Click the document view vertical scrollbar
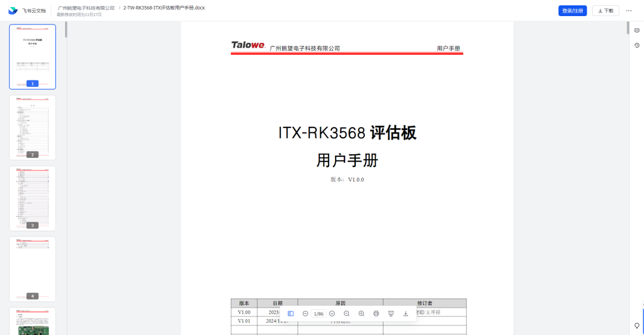Screen dimensions: 644x335 [x=627, y=28]
